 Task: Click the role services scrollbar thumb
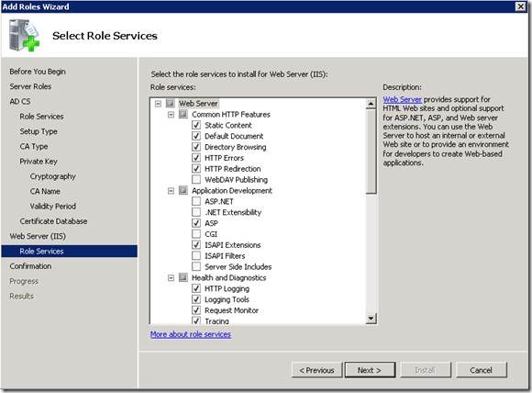[x=371, y=152]
